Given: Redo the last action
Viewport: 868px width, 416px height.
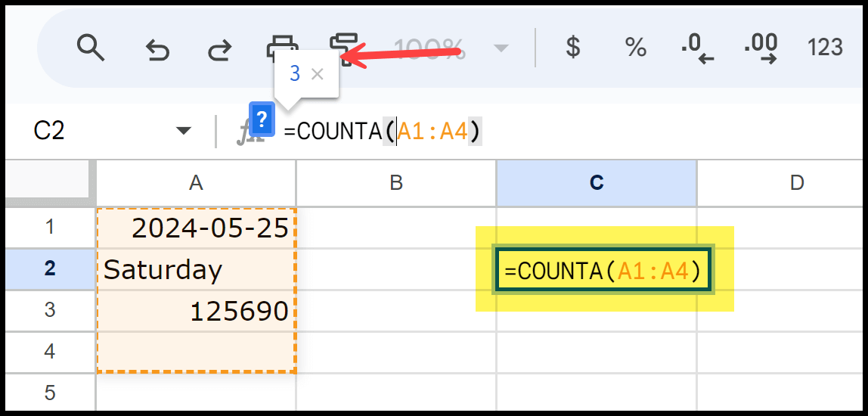Looking at the screenshot, I should pyautogui.click(x=220, y=50).
